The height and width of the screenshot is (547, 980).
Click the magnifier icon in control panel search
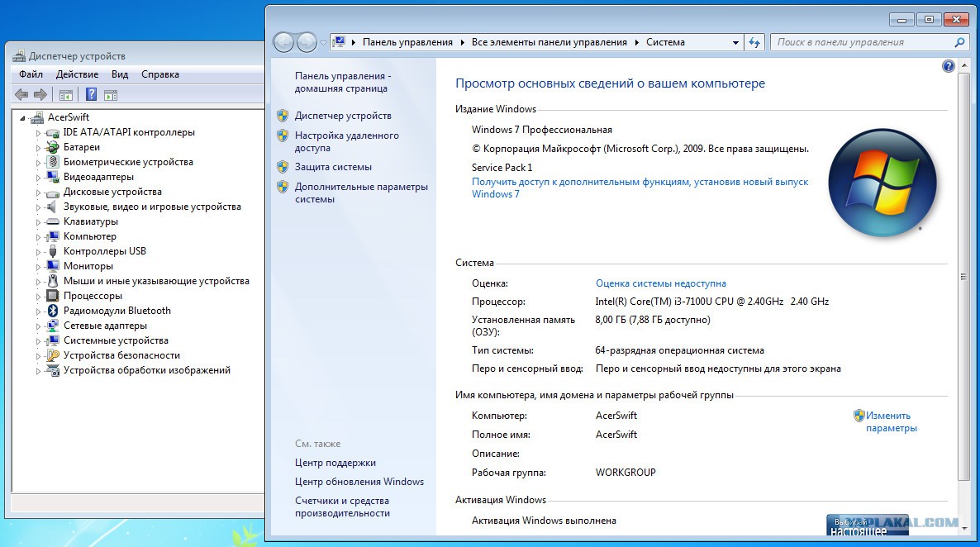[x=959, y=42]
